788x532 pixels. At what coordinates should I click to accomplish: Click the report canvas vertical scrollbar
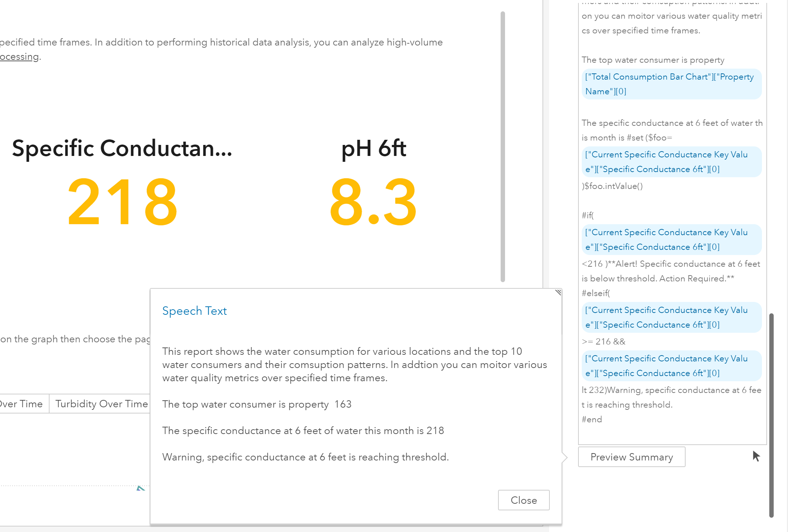[502, 147]
